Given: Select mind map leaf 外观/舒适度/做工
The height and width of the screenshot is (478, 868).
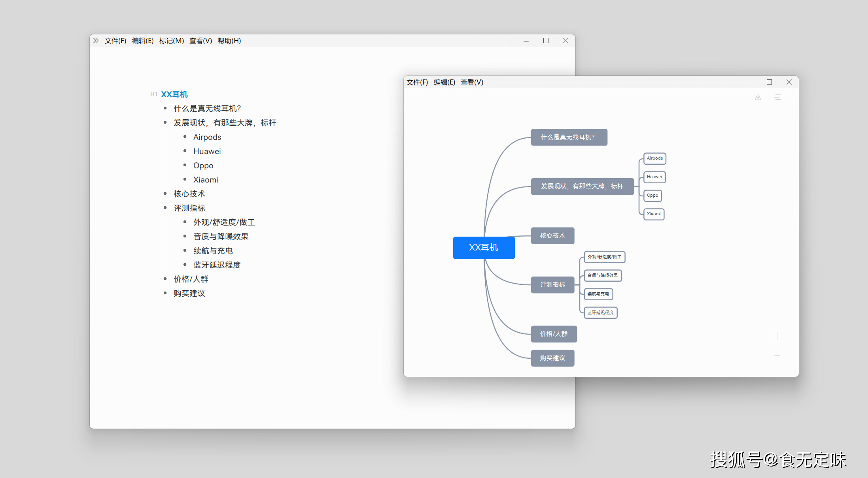Looking at the screenshot, I should (x=605, y=257).
